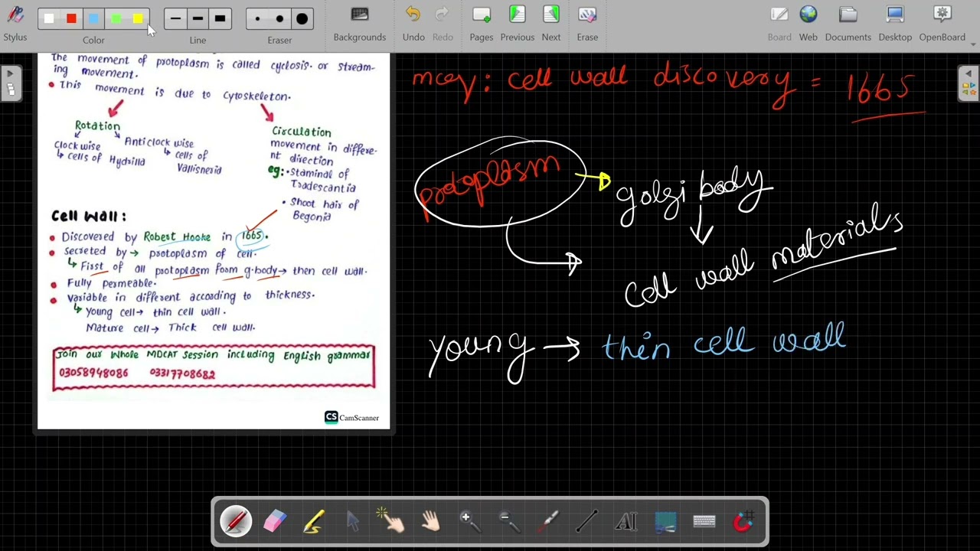The image size is (980, 551).
Task: Select the Interact with items finger tool
Action: 391,522
